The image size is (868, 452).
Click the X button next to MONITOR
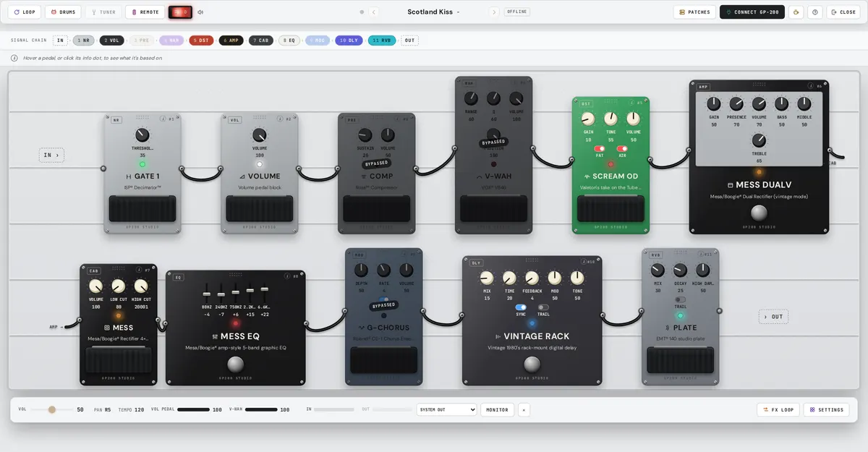click(524, 409)
